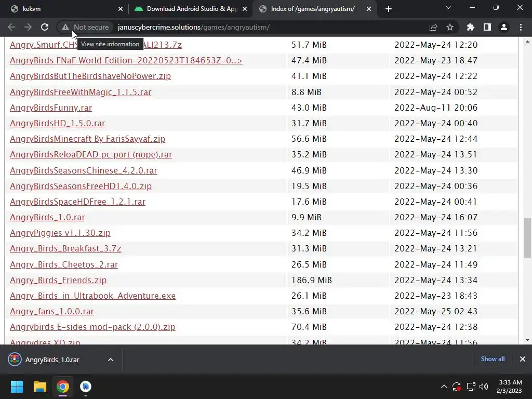Viewport: 532px width, 399px height.
Task: Download Angry_Birds_Breakfast_3.7z
Action: (65, 248)
